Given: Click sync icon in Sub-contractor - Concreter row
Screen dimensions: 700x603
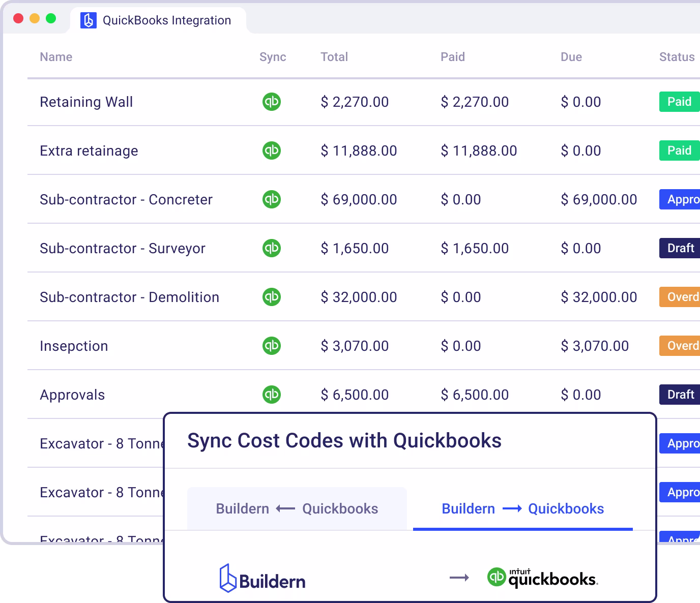Looking at the screenshot, I should 272,199.
